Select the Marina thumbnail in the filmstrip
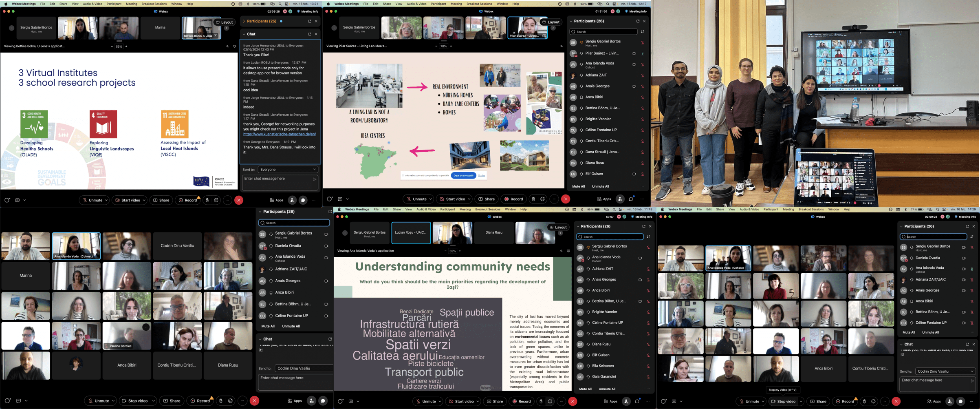Screen dimensions: 980x409 tap(160, 28)
